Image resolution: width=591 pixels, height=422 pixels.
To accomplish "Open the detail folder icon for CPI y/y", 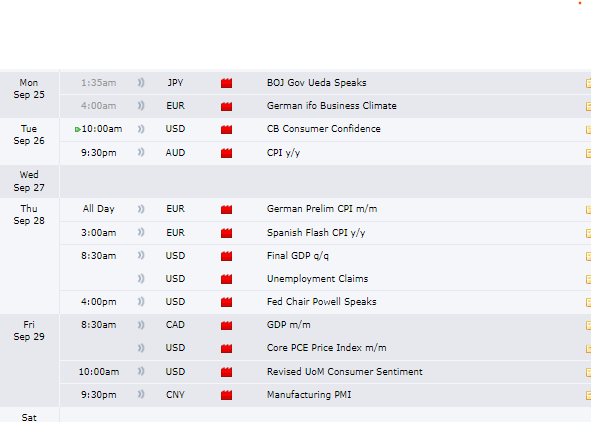I will (x=588, y=153).
